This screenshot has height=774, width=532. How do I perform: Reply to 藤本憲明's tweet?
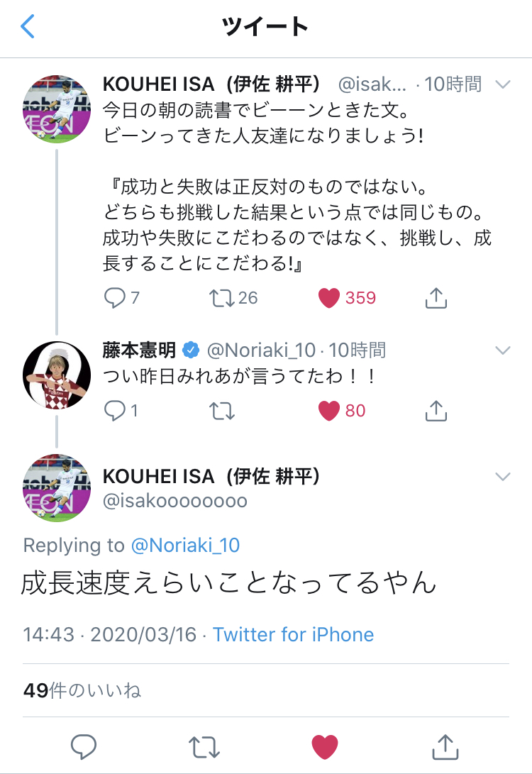(113, 410)
